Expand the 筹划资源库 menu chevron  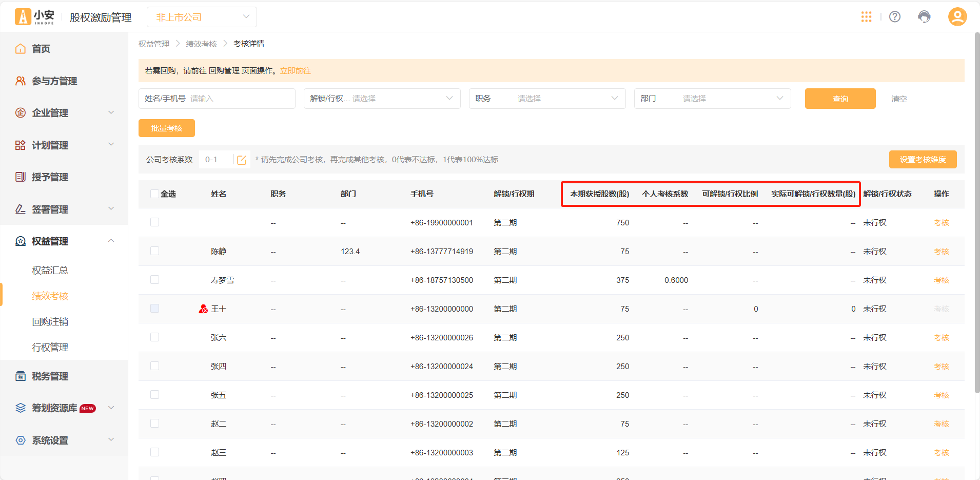click(111, 408)
